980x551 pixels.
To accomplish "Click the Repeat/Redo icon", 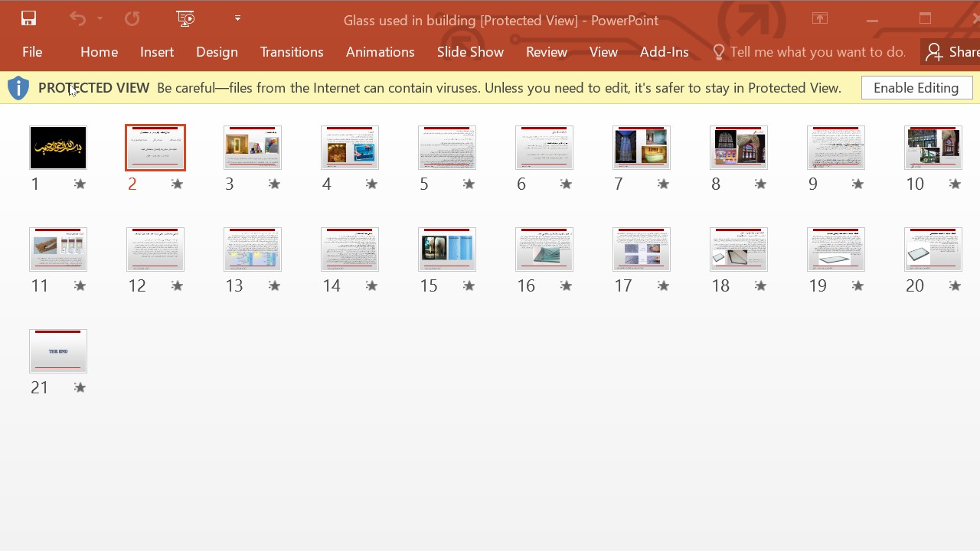I will pyautogui.click(x=132, y=18).
